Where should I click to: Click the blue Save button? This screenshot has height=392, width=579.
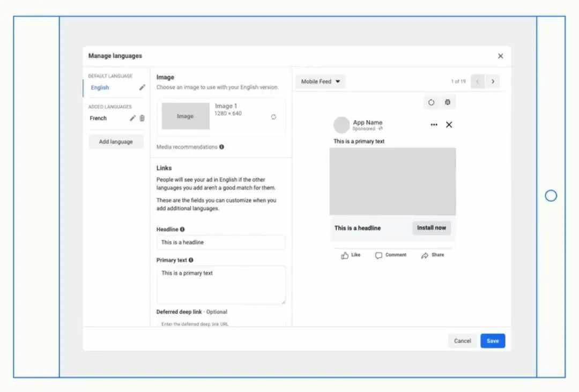click(x=493, y=341)
